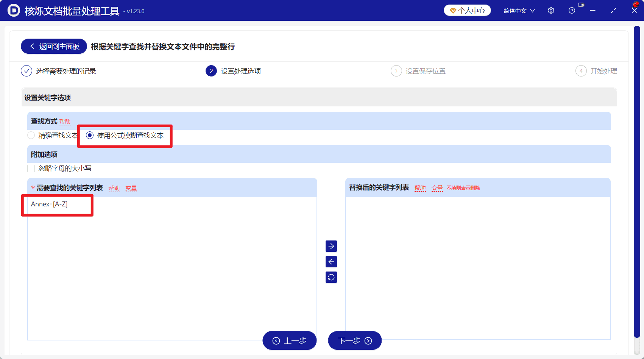Viewport: 644px width, 359px height.
Task: Click the completed step one checkmark icon
Action: pos(27,71)
